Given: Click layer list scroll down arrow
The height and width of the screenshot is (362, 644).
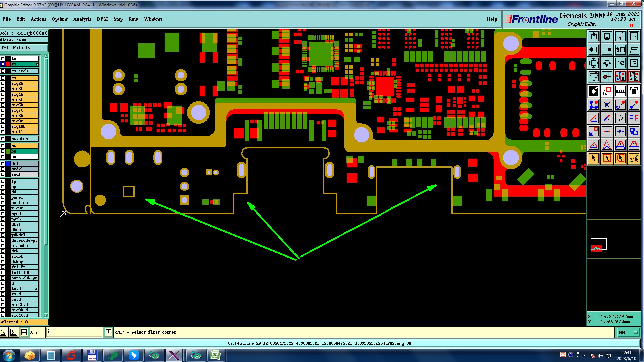Looking at the screenshot, I should [x=46, y=315].
